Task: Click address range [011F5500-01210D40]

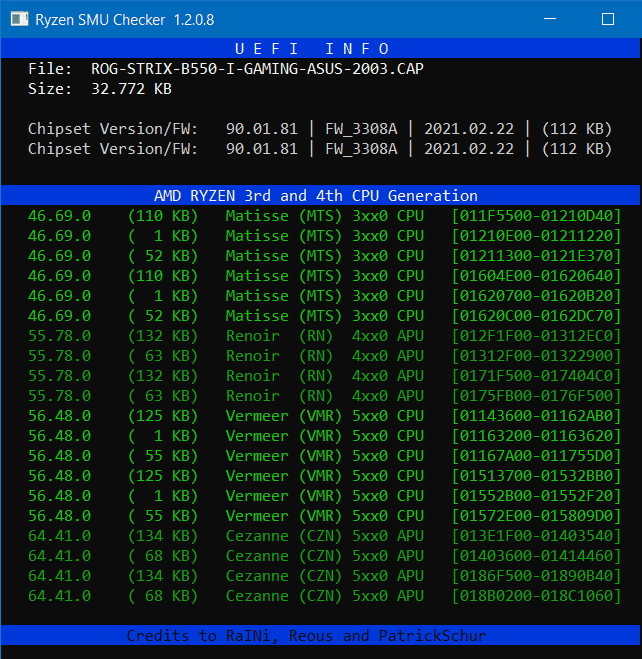Action: click(x=537, y=216)
